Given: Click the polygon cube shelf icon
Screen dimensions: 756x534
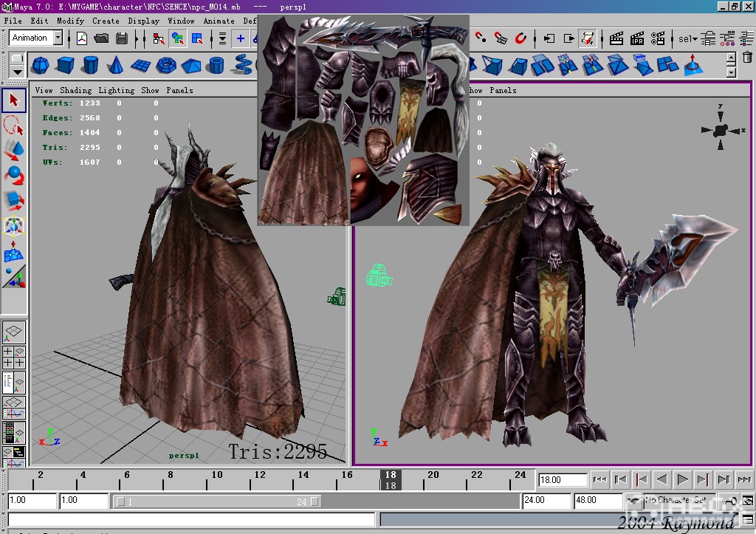Looking at the screenshot, I should click(x=65, y=65).
